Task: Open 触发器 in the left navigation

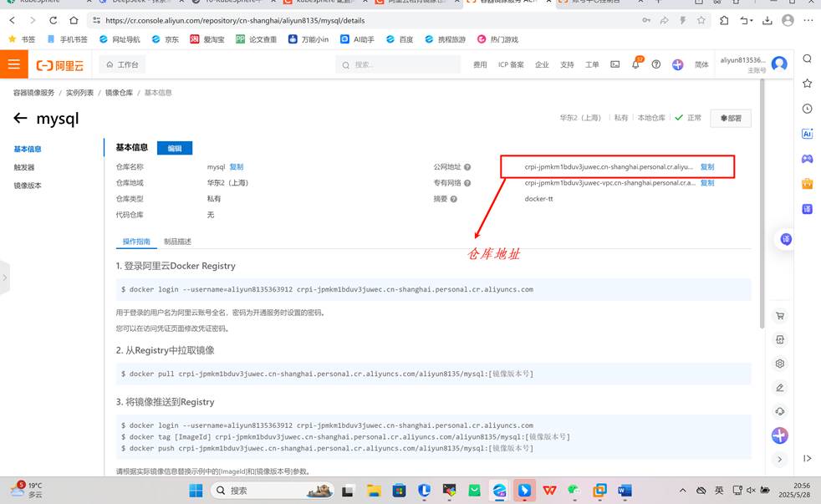Action: point(24,167)
